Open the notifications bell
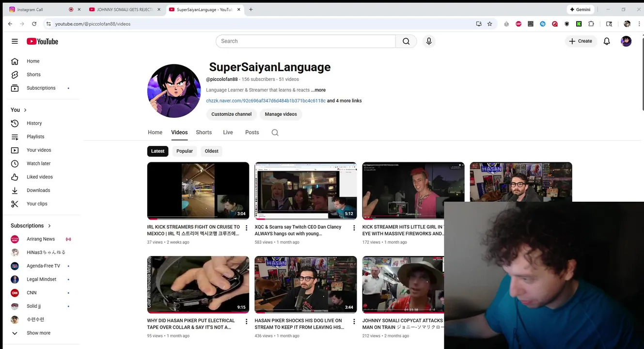This screenshot has width=644, height=349. pos(607,41)
